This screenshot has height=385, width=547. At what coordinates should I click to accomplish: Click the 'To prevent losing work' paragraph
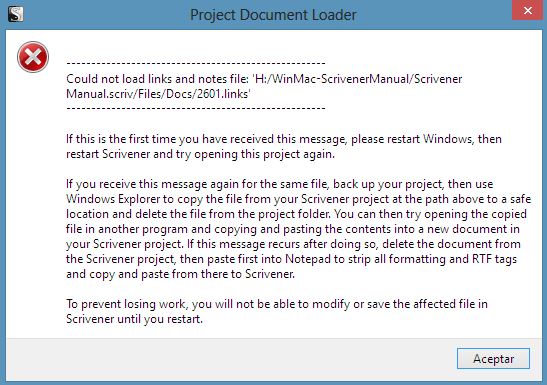tap(277, 311)
